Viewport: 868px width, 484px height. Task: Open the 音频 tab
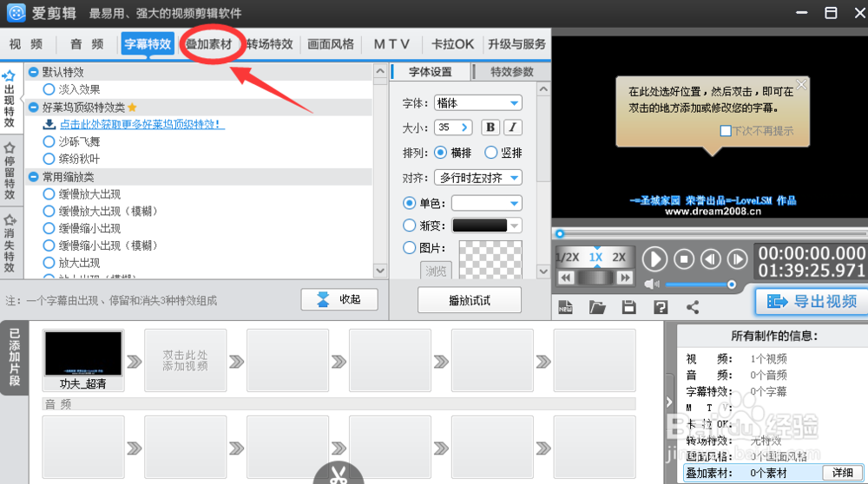pyautogui.click(x=87, y=44)
